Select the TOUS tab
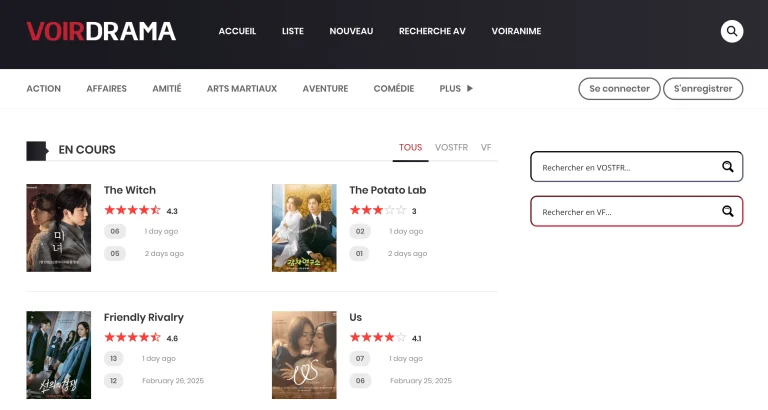This screenshot has width=768, height=410. click(410, 148)
